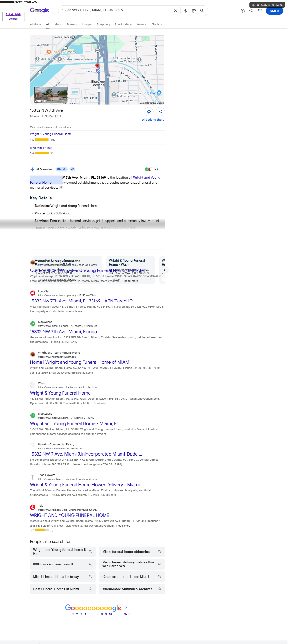Search Miami times obituary notices this week archives
The image size is (291, 644).
132,564
